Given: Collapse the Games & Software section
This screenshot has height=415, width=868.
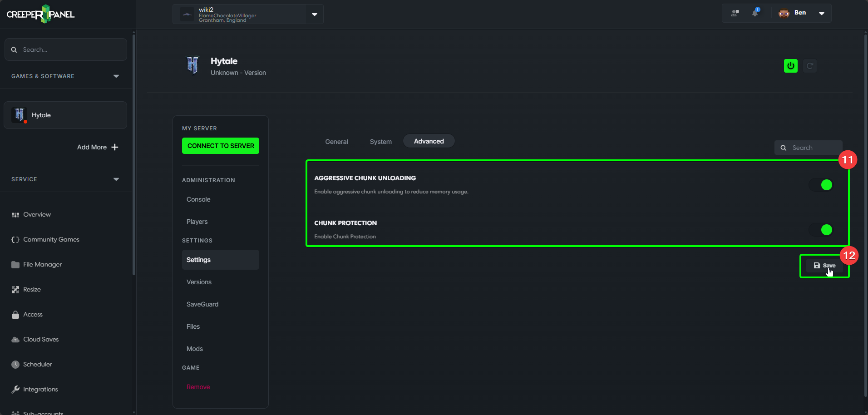Looking at the screenshot, I should click(x=116, y=76).
